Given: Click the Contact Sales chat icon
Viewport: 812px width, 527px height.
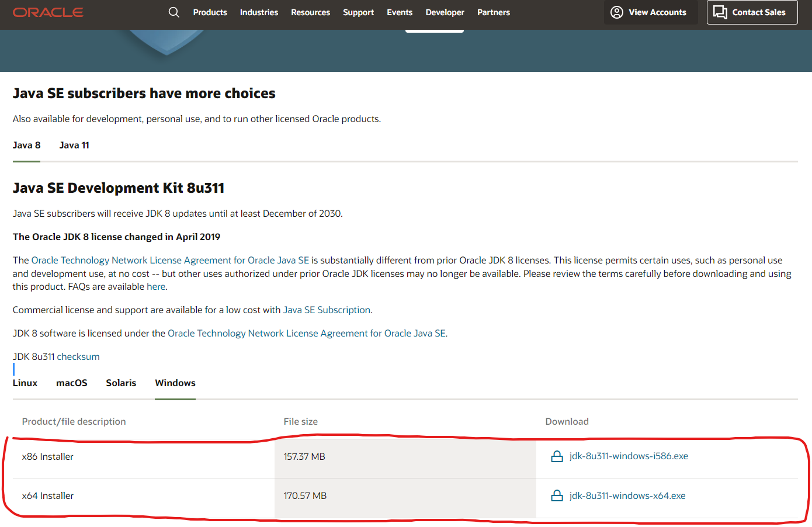Looking at the screenshot, I should pyautogui.click(x=720, y=12).
